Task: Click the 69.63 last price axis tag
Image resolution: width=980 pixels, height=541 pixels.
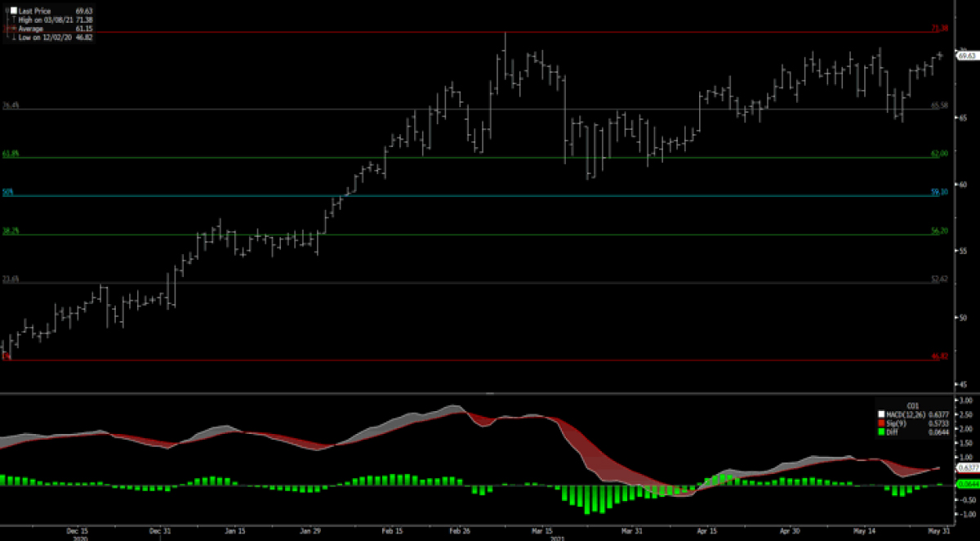Action: 966,56
